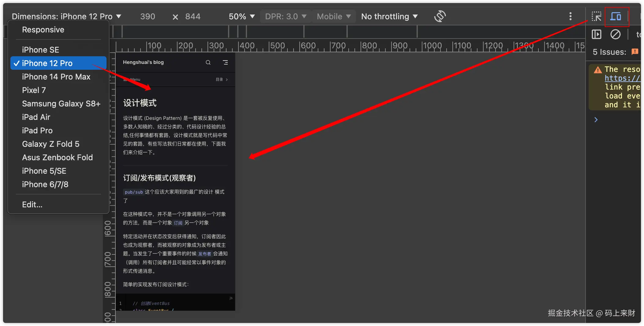The width and height of the screenshot is (644, 326).
Task: Click the warning triangle in console message
Action: coord(597,70)
